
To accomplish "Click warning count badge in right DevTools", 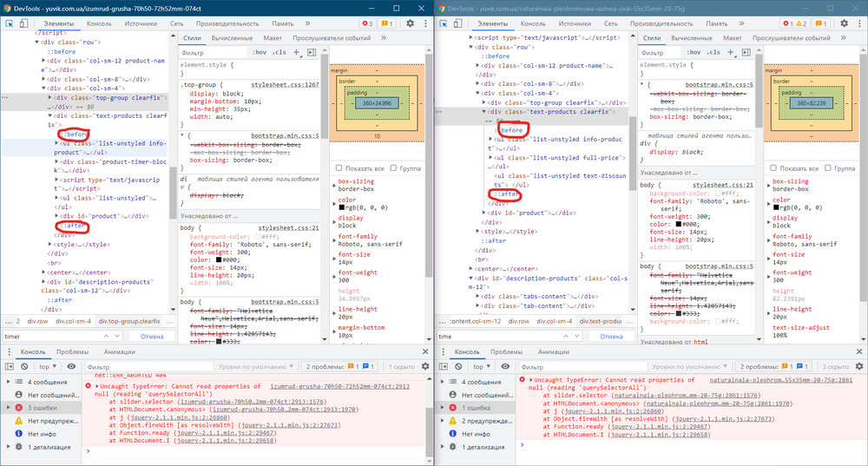I will [x=801, y=23].
